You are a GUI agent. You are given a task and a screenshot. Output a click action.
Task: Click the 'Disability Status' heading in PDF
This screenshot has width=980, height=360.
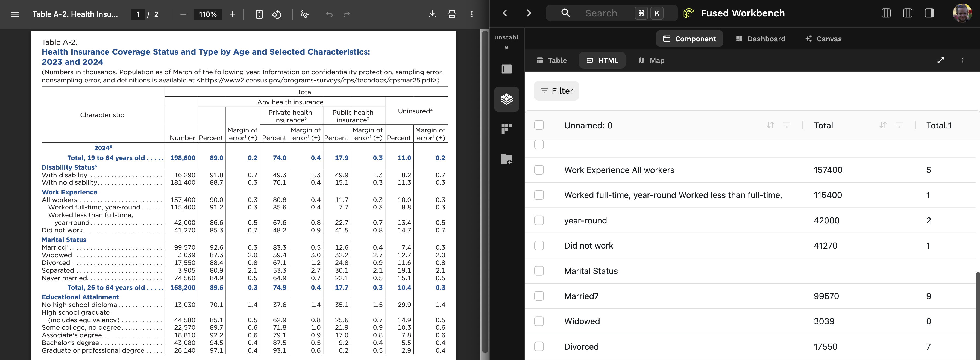tap(69, 167)
